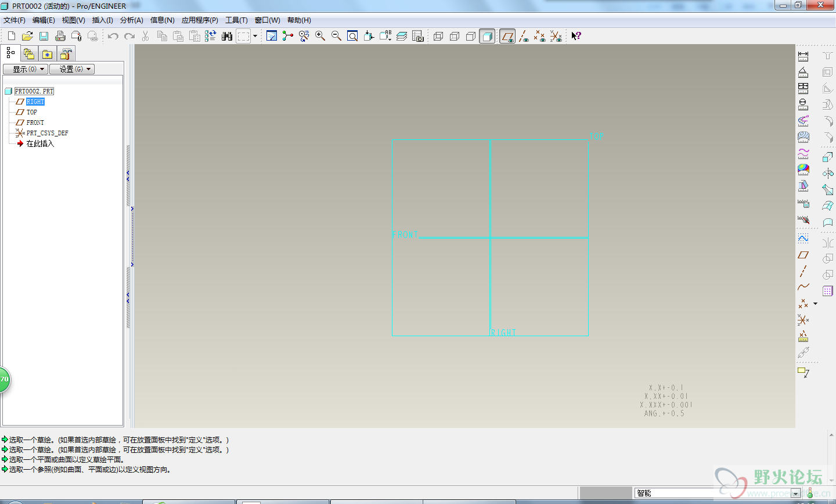
Task: Click the Repaint screen icon
Action: (272, 36)
